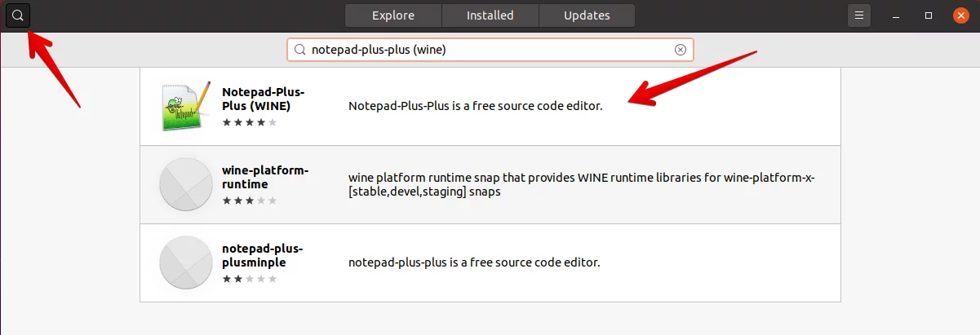Toggle the search button in header bar
The height and width of the screenshot is (335, 980).
coord(18,15)
